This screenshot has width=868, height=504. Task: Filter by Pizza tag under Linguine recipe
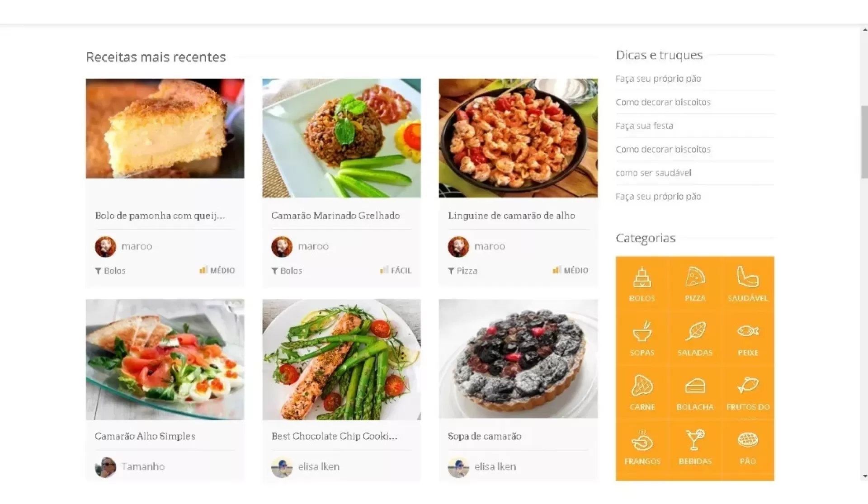tap(462, 271)
